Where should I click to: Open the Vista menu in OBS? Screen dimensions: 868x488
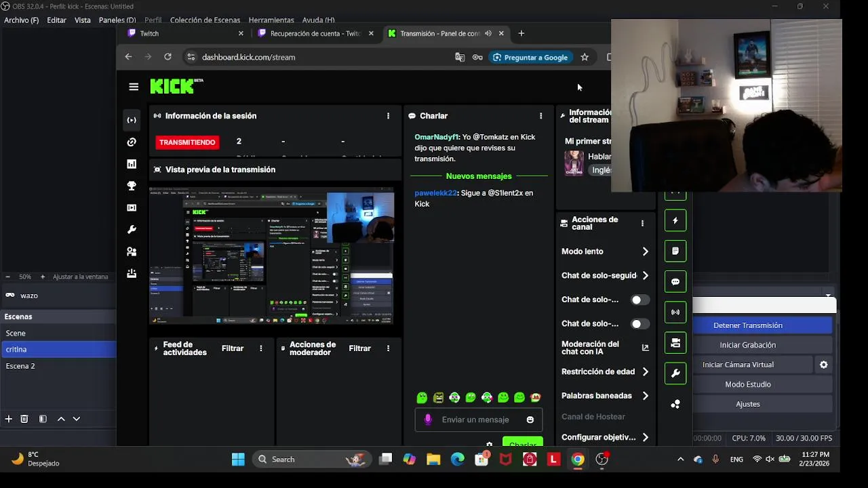pyautogui.click(x=83, y=20)
